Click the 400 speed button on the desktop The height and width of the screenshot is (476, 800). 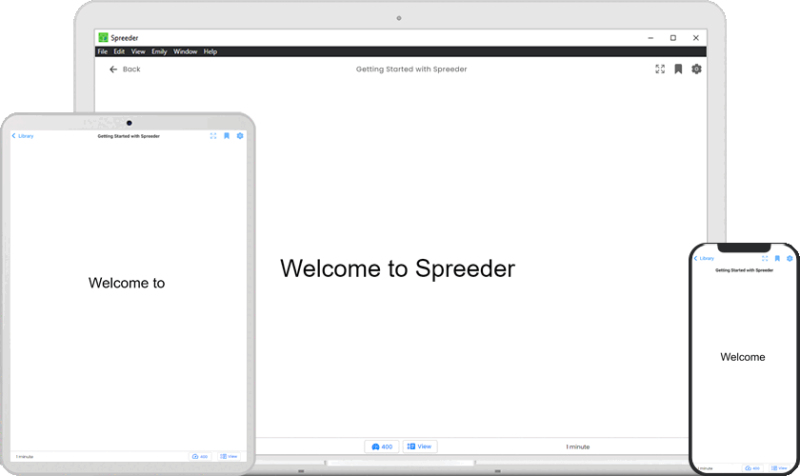tap(381, 446)
